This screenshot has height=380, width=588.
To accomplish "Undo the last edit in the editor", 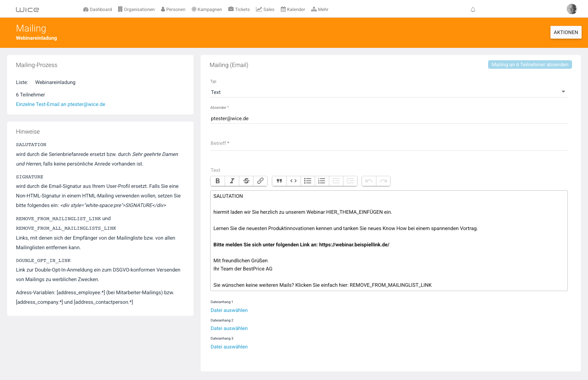I will point(369,181).
